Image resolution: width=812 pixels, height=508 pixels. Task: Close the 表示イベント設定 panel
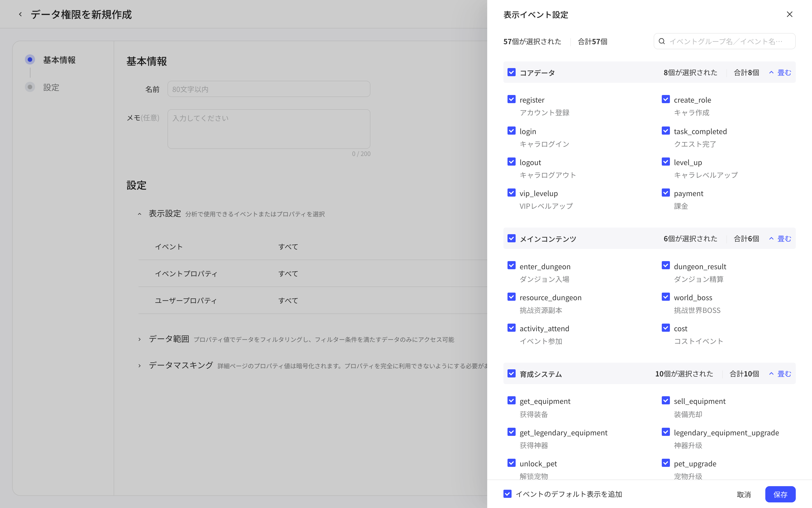click(789, 14)
